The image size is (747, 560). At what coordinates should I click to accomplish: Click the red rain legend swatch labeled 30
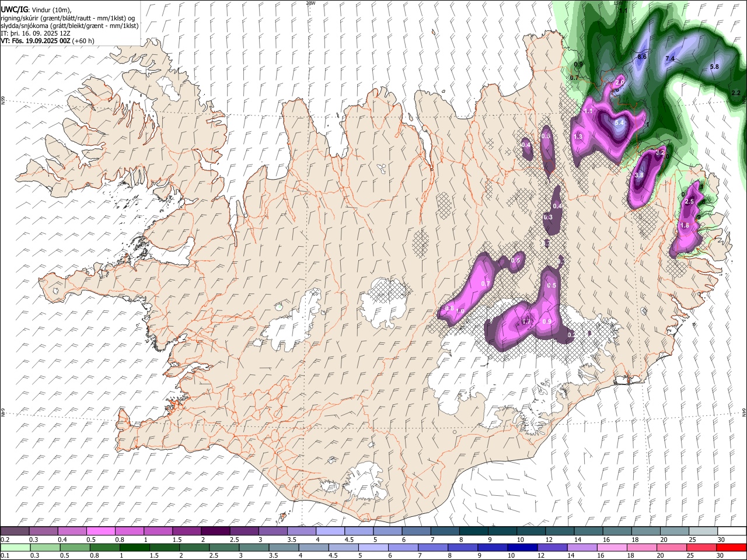(x=731, y=547)
